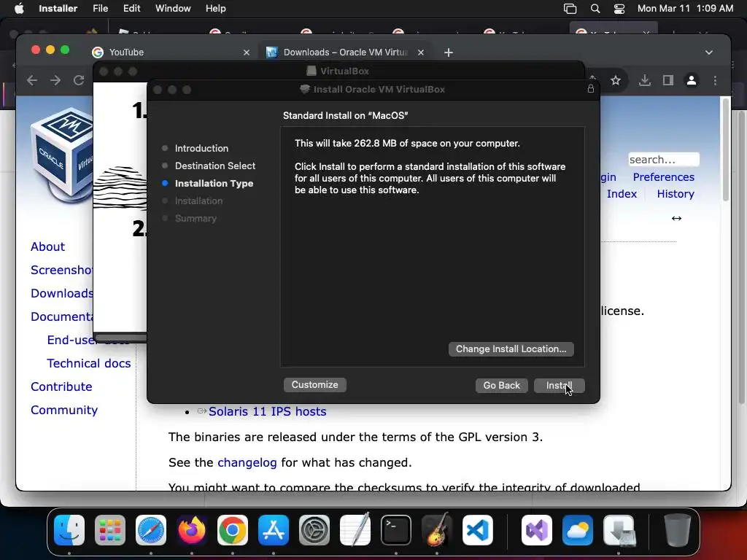The height and width of the screenshot is (560, 747).
Task: Click Stage Manager icon in menu bar
Action: (570, 9)
